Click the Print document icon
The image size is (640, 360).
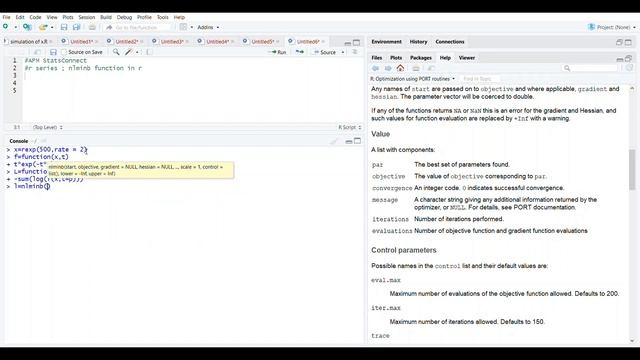click(92, 27)
